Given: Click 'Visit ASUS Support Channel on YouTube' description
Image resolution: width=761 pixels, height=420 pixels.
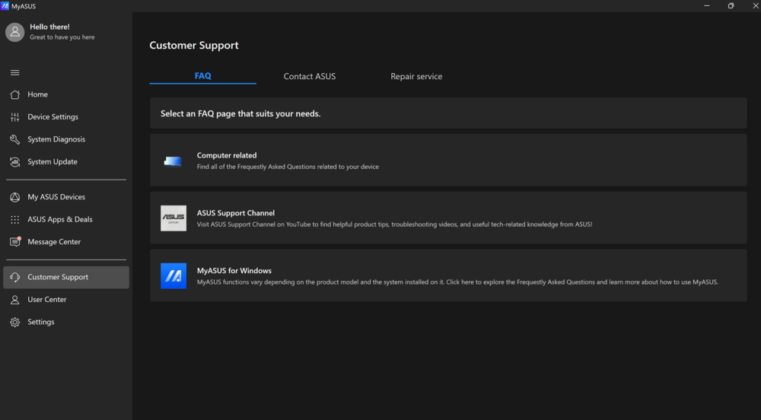Looking at the screenshot, I should (x=394, y=225).
